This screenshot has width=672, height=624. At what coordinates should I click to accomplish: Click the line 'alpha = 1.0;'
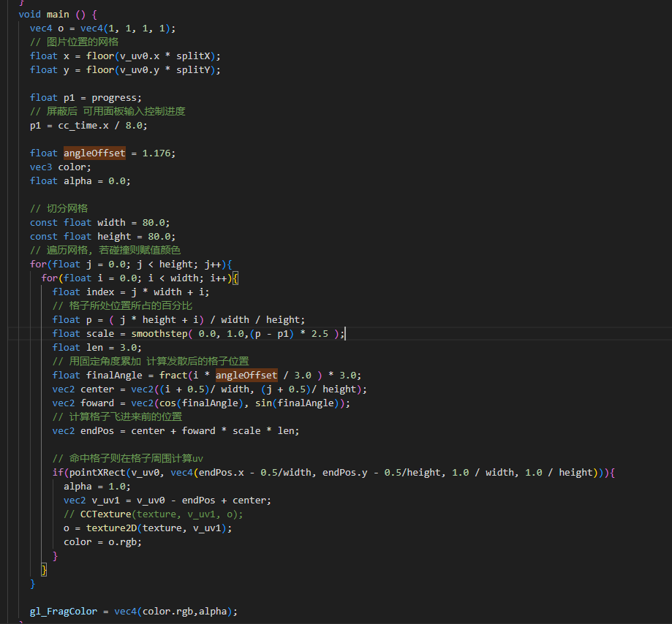pyautogui.click(x=97, y=487)
